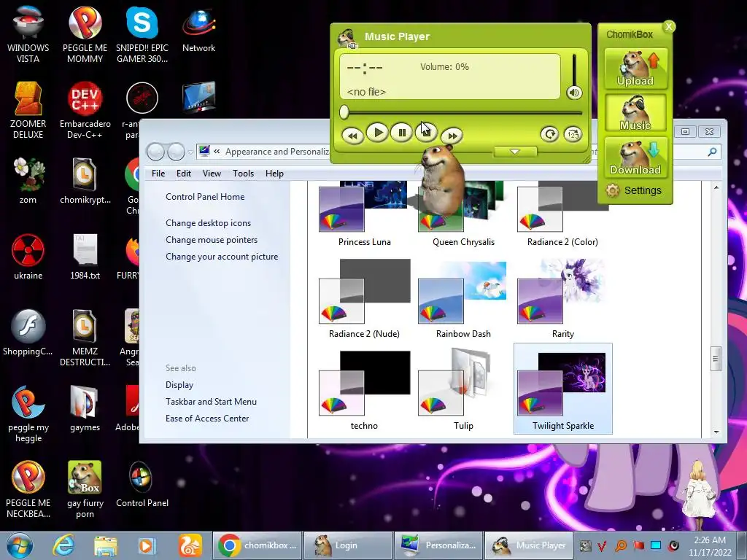Adjust the vertical volume slider

[574, 69]
